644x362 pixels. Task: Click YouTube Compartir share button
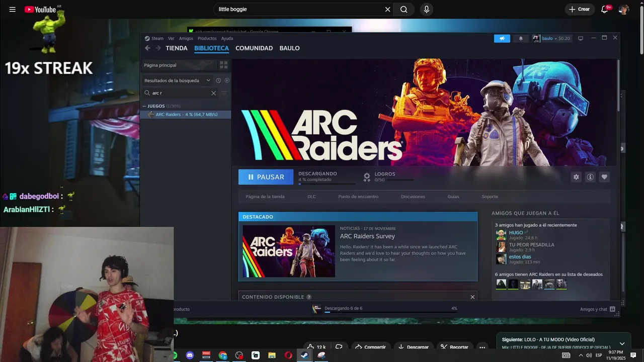click(370, 347)
